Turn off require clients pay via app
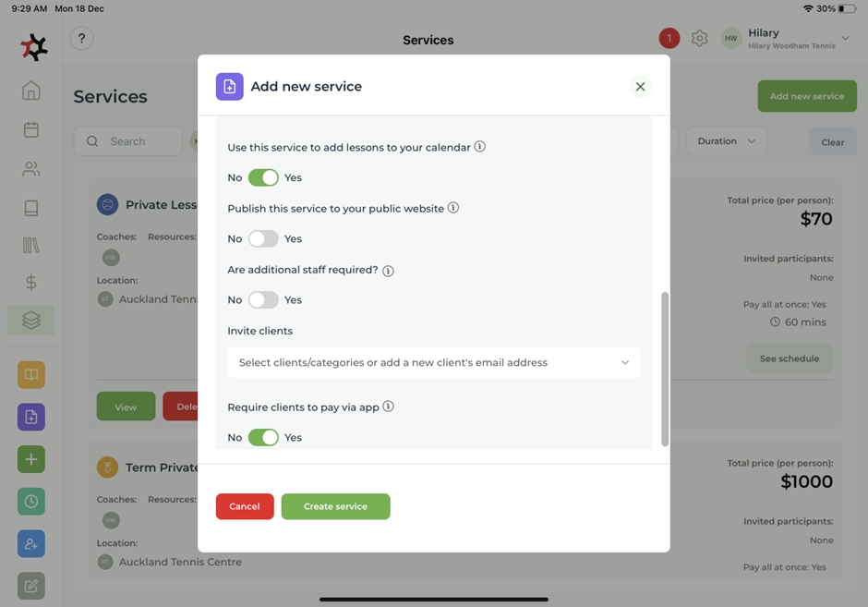The width and height of the screenshot is (868, 607). pyautogui.click(x=263, y=437)
